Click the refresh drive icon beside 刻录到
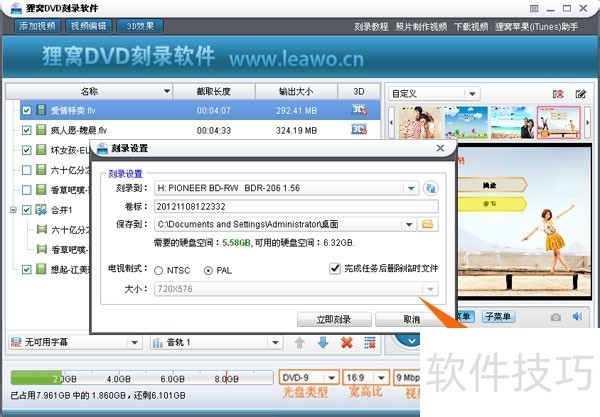The height and width of the screenshot is (417, 600). coord(431,188)
